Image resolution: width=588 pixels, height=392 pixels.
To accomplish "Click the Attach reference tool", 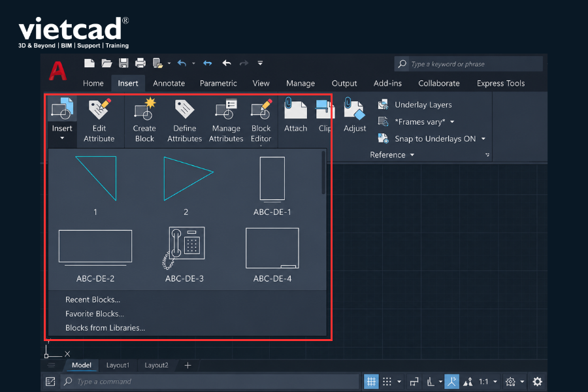I will click(295, 115).
